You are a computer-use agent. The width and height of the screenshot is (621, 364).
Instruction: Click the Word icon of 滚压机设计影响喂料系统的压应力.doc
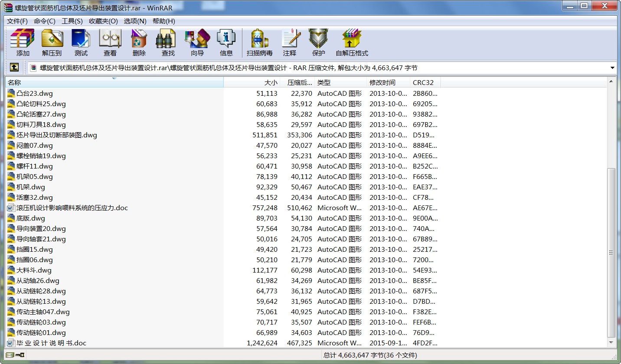click(11, 208)
